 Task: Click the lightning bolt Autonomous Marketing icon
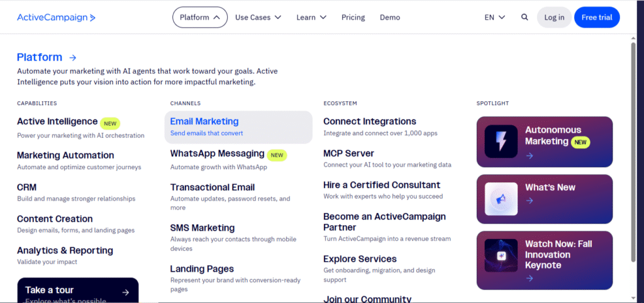click(501, 141)
